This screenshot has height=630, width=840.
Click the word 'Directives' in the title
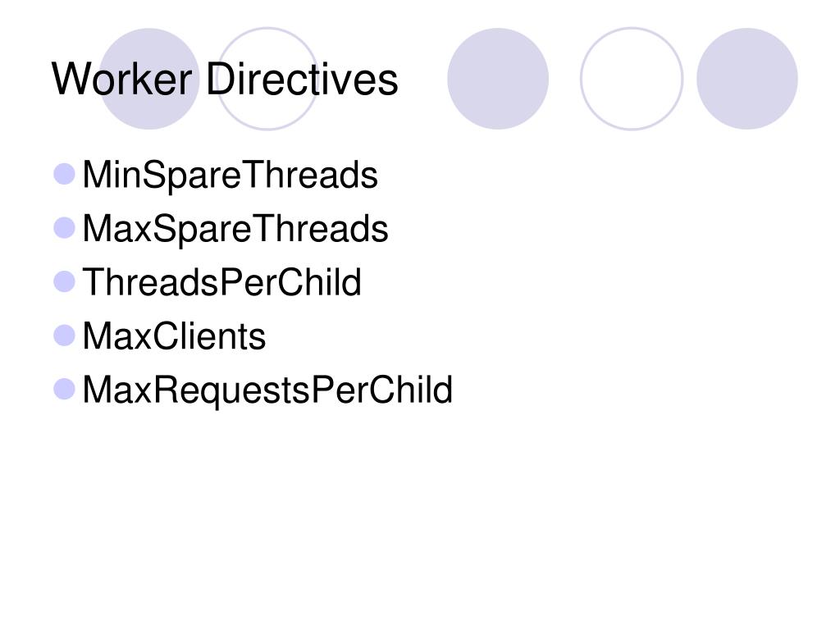tap(302, 79)
